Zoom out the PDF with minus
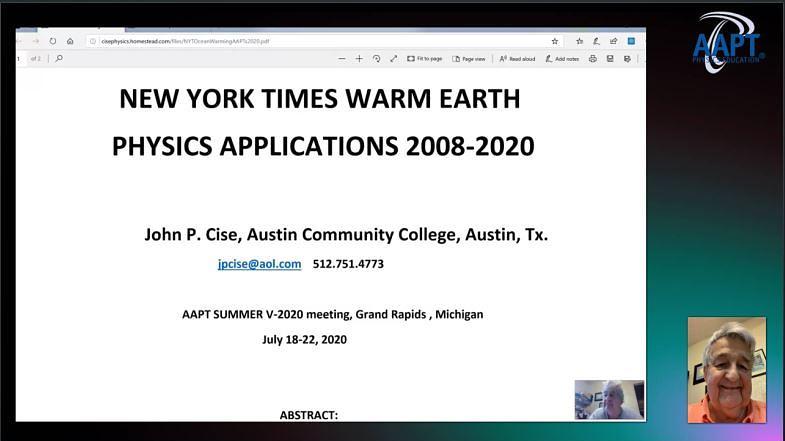This screenshot has width=785, height=441. 342,59
